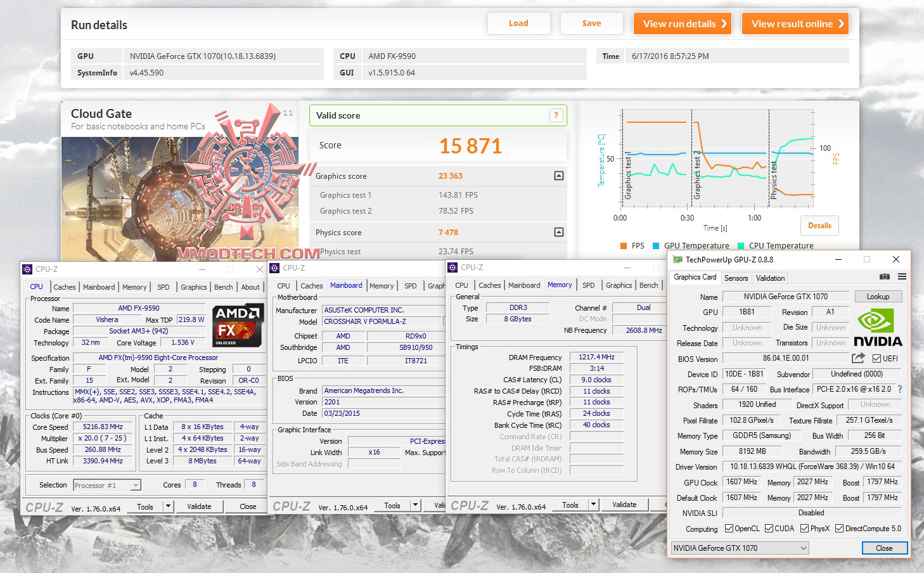Click the Mainboard CPU-Z window title icon
The width and height of the screenshot is (924, 573).
tap(274, 268)
